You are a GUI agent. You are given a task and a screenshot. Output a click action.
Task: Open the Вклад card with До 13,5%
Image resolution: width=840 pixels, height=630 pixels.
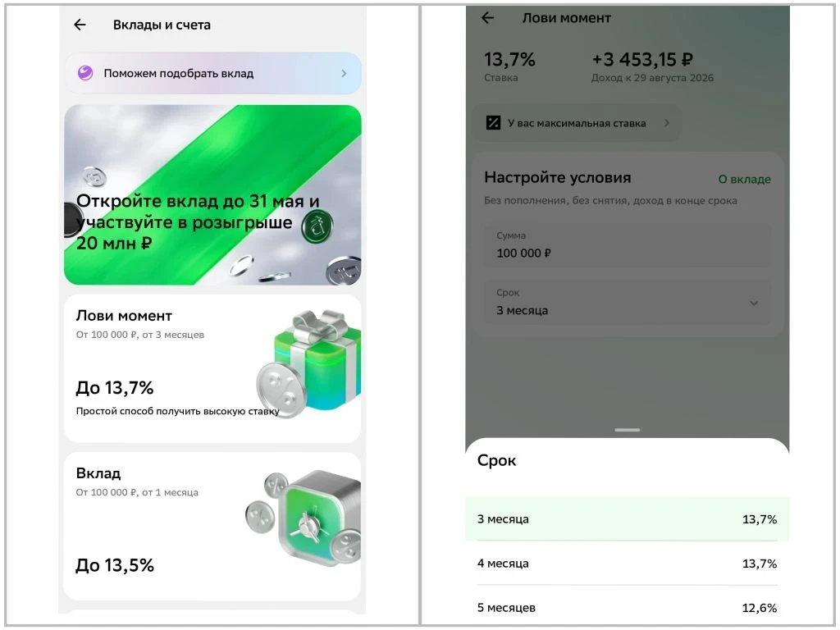coord(212,526)
